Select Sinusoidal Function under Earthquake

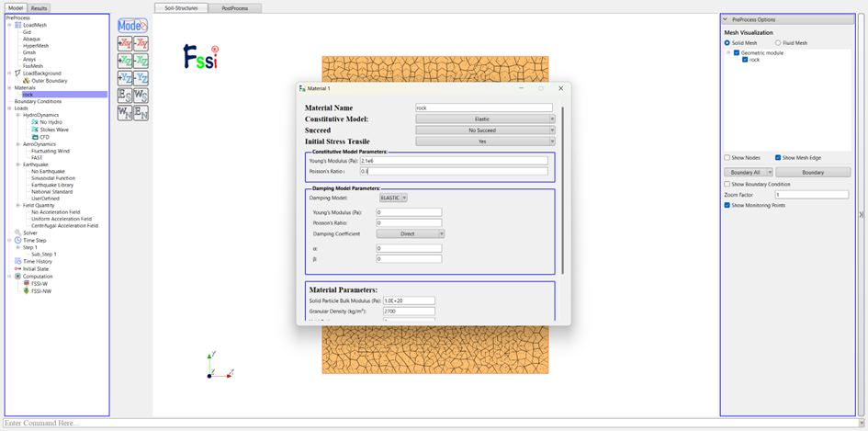pyautogui.click(x=53, y=178)
